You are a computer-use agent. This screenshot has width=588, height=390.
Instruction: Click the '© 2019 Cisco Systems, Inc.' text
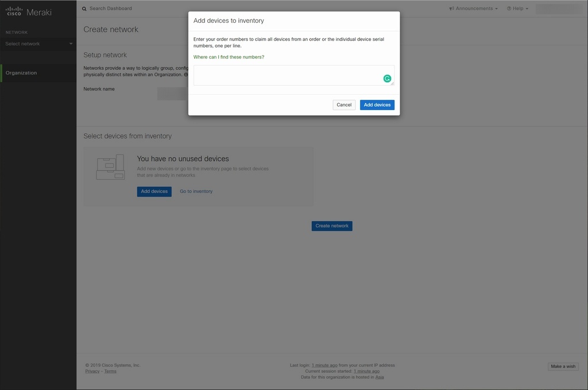(x=113, y=365)
